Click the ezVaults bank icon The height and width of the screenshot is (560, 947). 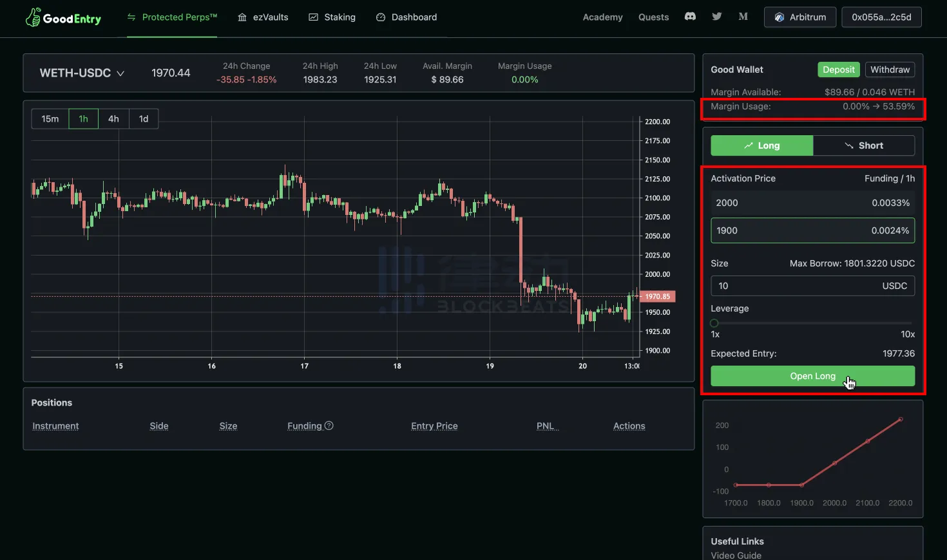tap(242, 17)
